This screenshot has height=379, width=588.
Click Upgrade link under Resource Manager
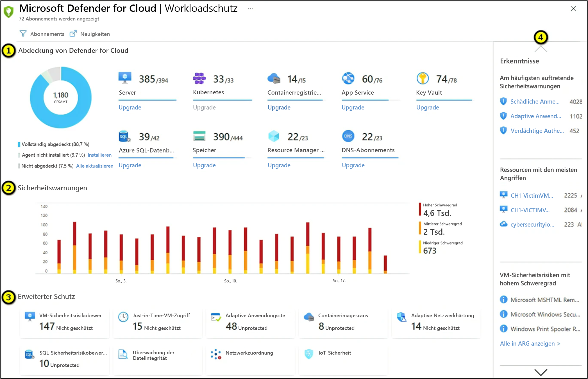point(279,165)
